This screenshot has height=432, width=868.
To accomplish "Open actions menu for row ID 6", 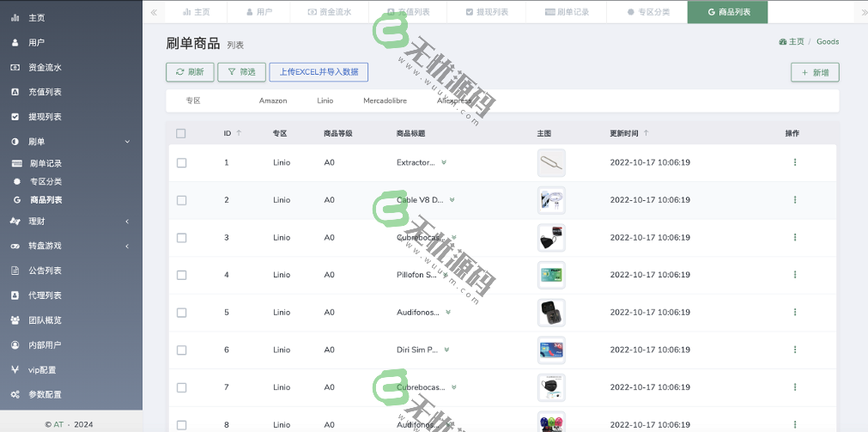I will pyautogui.click(x=795, y=350).
